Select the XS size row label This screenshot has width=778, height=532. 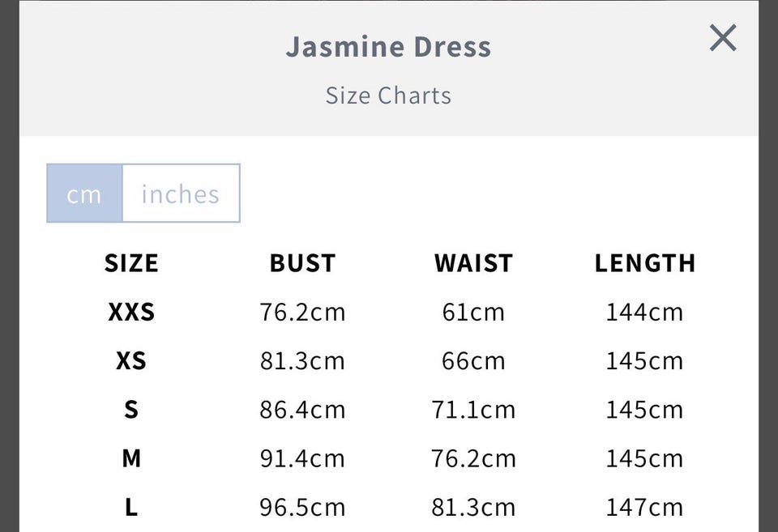click(x=131, y=360)
